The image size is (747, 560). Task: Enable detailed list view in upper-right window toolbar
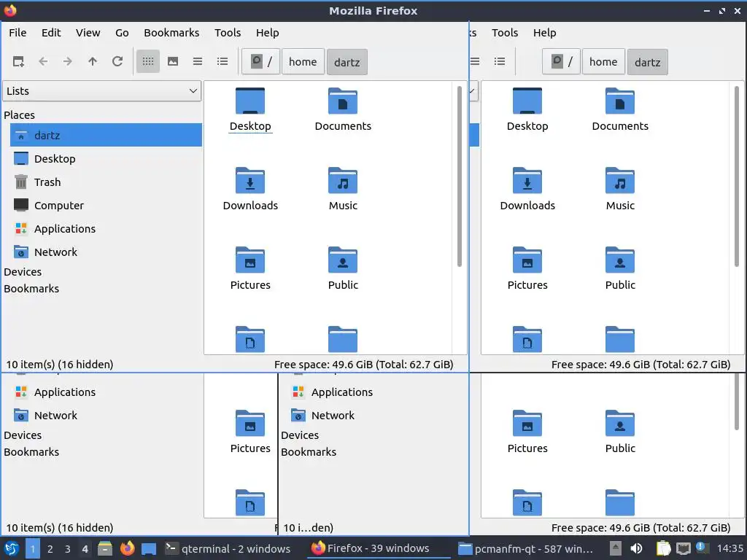click(x=500, y=61)
